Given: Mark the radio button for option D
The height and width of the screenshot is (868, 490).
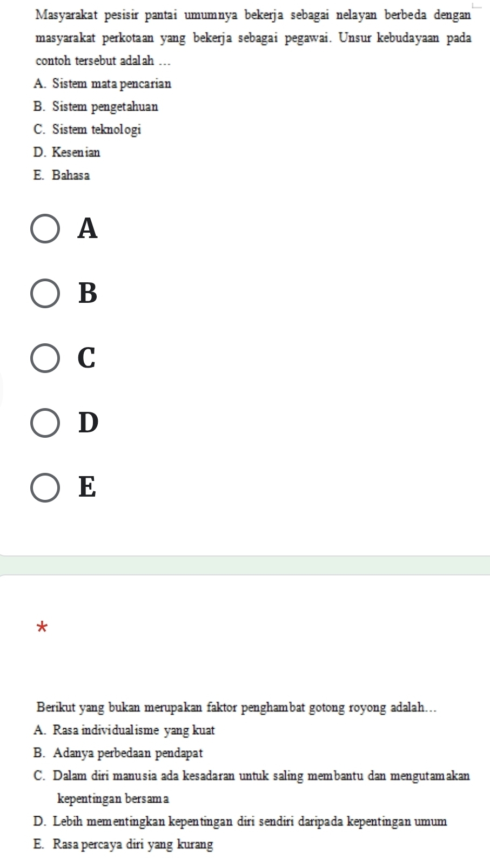Looking at the screenshot, I should click(45, 423).
